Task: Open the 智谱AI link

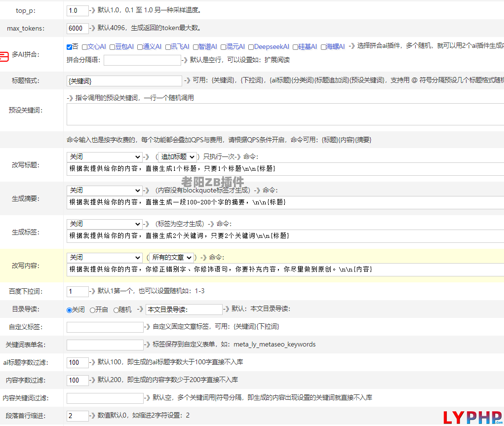Action: (207, 46)
